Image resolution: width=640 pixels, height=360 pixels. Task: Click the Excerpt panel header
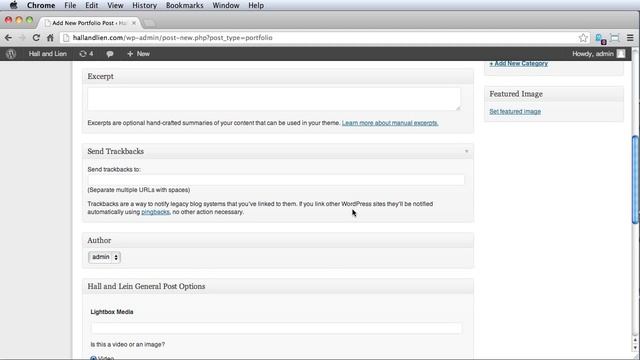click(x=278, y=76)
